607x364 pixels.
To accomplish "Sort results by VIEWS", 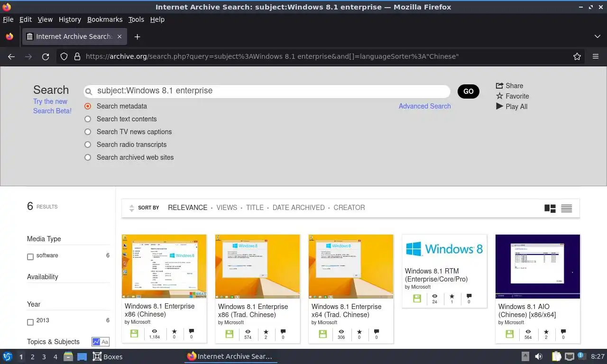I will 227,208.
